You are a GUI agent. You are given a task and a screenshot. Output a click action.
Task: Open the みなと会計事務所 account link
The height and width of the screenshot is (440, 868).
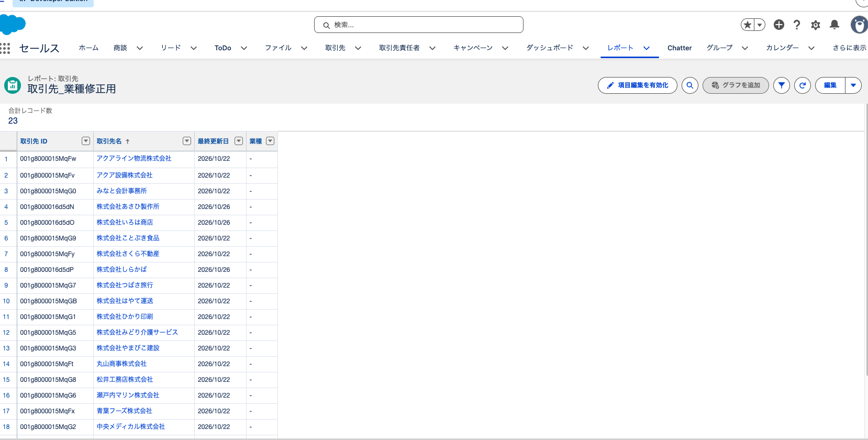click(121, 191)
